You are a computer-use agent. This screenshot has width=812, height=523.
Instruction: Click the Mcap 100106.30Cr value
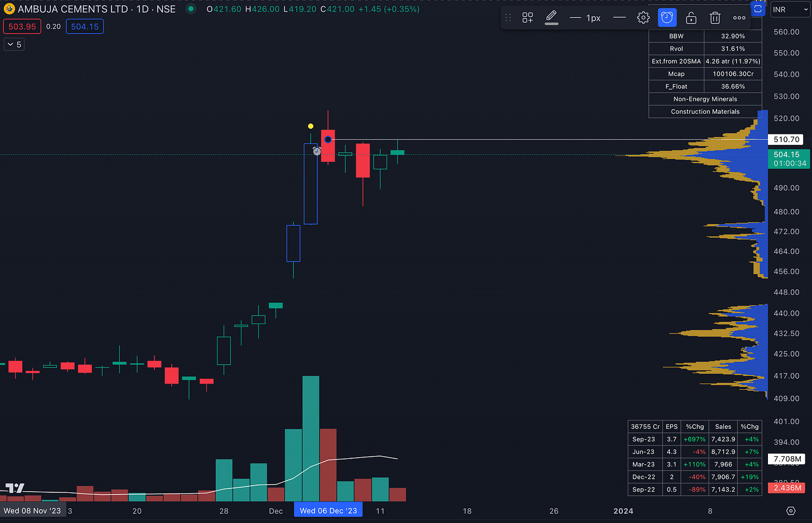[733, 74]
